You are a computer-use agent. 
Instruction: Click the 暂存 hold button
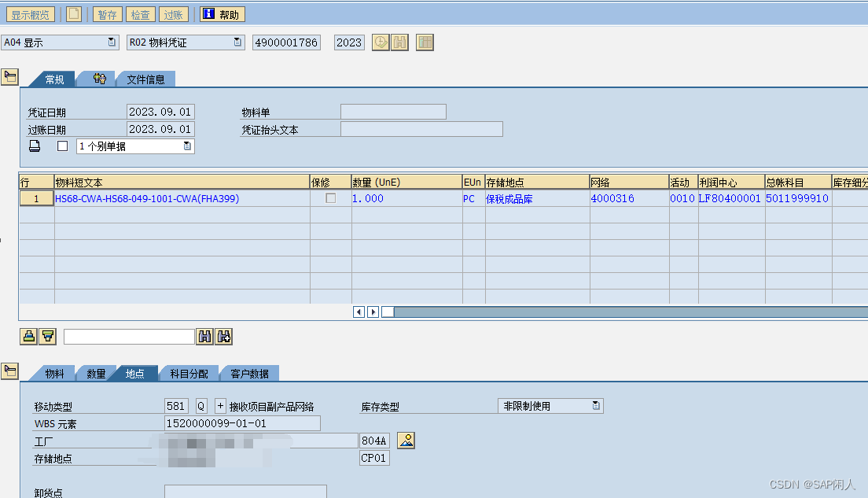tap(108, 14)
